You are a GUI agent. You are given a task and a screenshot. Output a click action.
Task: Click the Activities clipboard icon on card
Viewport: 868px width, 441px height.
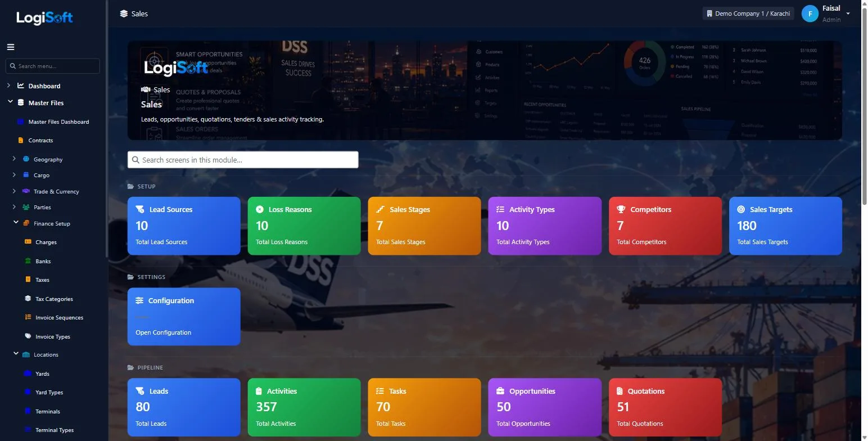click(259, 391)
